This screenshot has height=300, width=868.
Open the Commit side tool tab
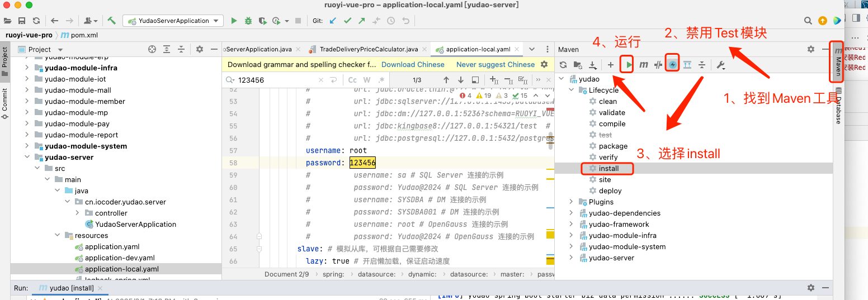[x=5, y=103]
